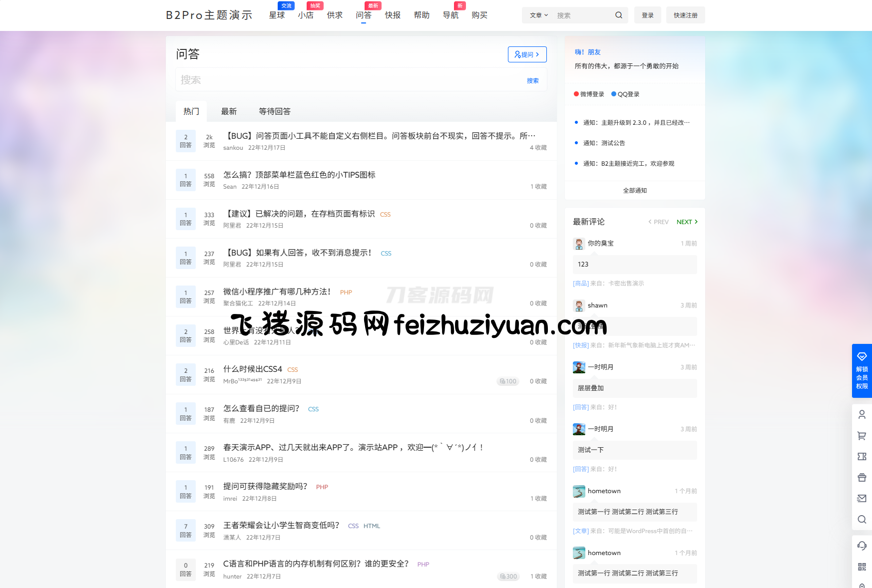Go to NEXT page of latest comments

[x=687, y=222]
